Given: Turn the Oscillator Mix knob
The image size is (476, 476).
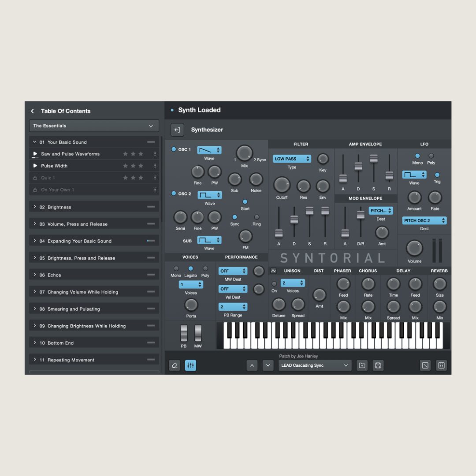Looking at the screenshot, I should click(x=244, y=153).
